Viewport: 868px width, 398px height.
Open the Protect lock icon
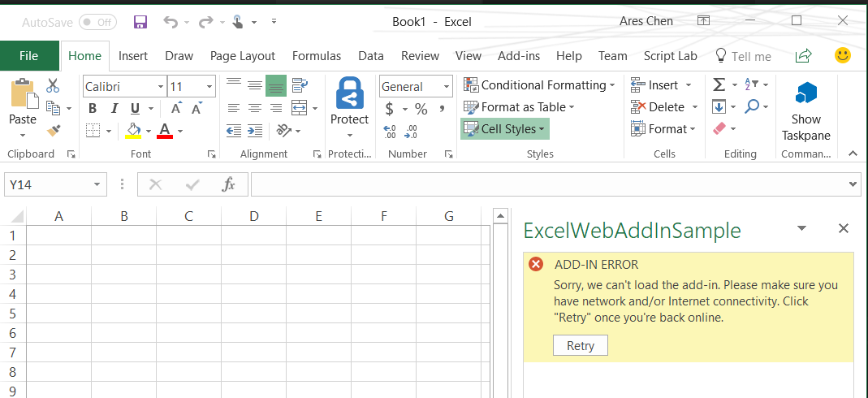pos(349,102)
